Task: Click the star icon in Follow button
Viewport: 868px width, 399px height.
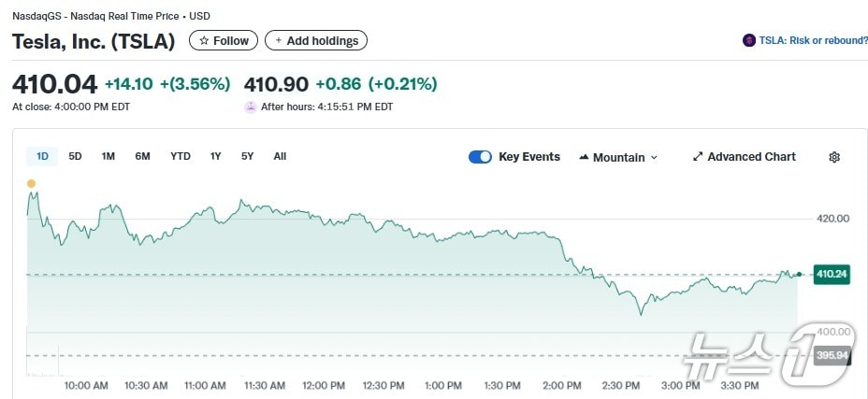Action: click(204, 41)
